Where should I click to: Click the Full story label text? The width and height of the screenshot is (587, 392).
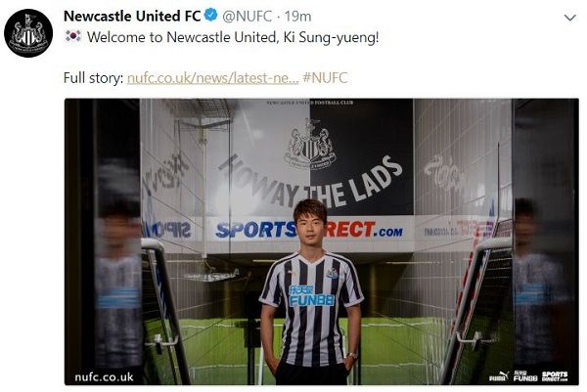coord(93,78)
